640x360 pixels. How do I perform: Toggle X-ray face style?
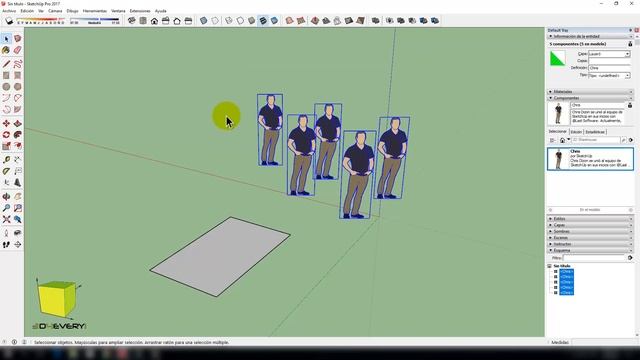pos(204,20)
